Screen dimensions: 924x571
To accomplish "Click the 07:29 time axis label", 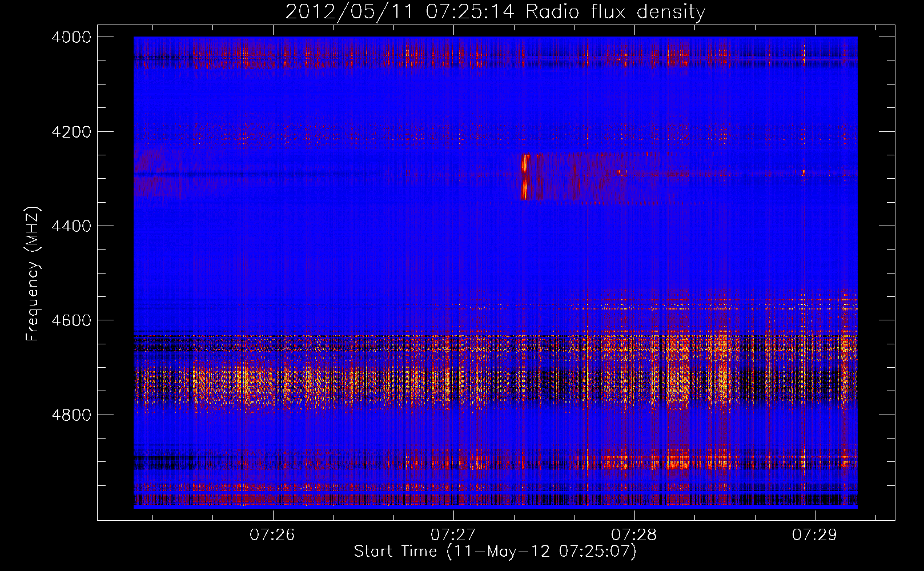I will tap(814, 535).
